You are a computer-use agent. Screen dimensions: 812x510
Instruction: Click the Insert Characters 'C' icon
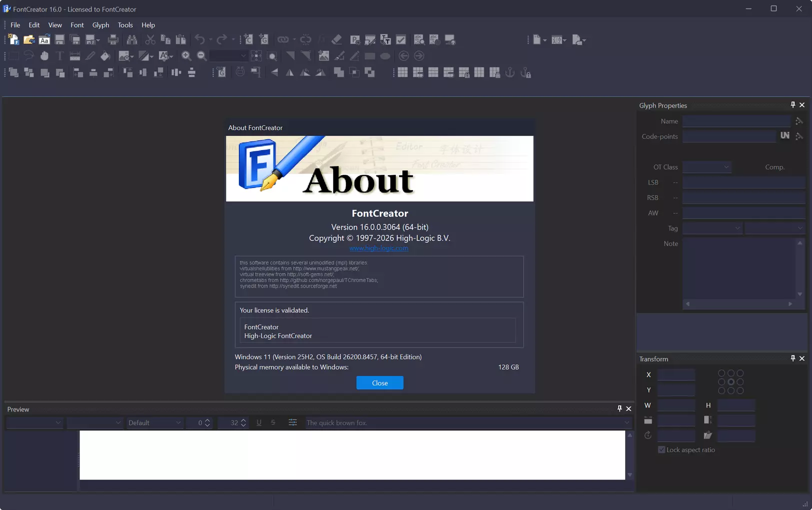tap(248, 40)
